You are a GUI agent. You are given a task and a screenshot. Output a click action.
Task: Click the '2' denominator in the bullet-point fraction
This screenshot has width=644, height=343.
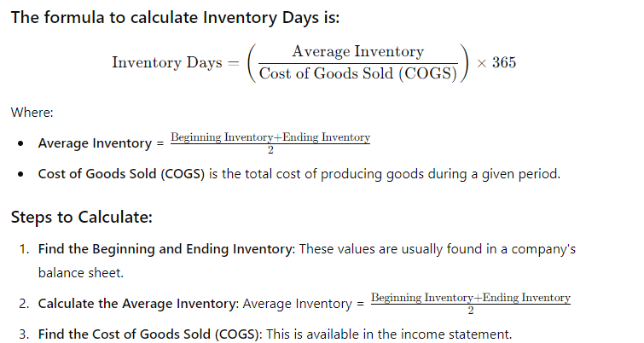(270, 150)
